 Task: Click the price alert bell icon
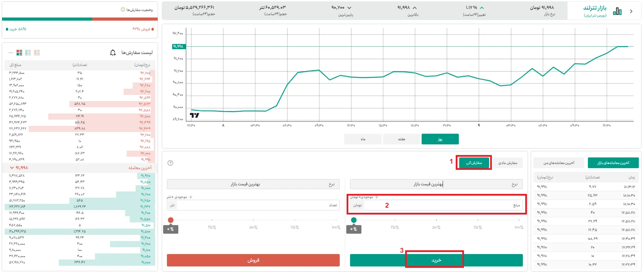click(x=113, y=53)
